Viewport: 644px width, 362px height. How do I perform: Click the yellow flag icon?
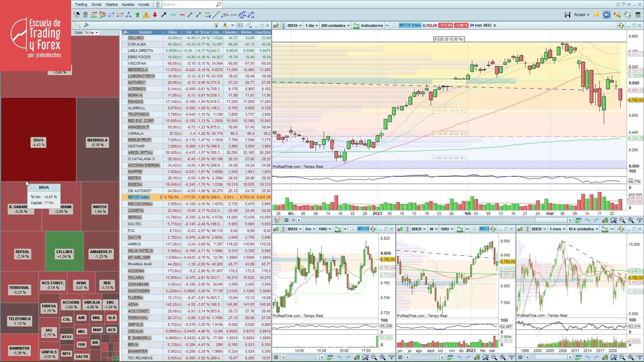pos(596,15)
